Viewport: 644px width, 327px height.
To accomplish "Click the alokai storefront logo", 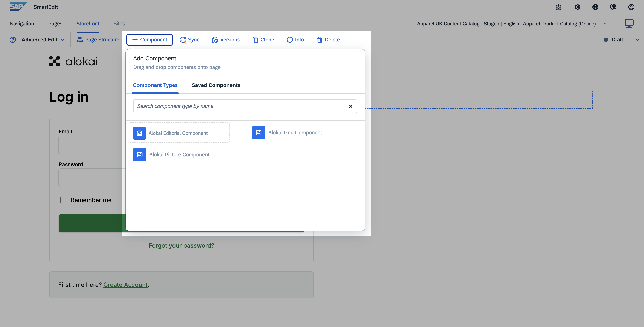I will [73, 61].
